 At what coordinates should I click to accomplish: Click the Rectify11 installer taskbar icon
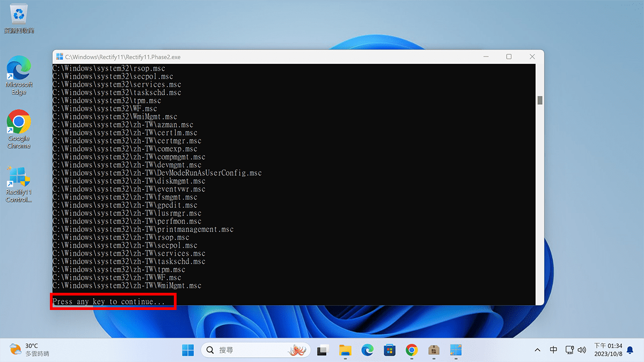pos(456,350)
